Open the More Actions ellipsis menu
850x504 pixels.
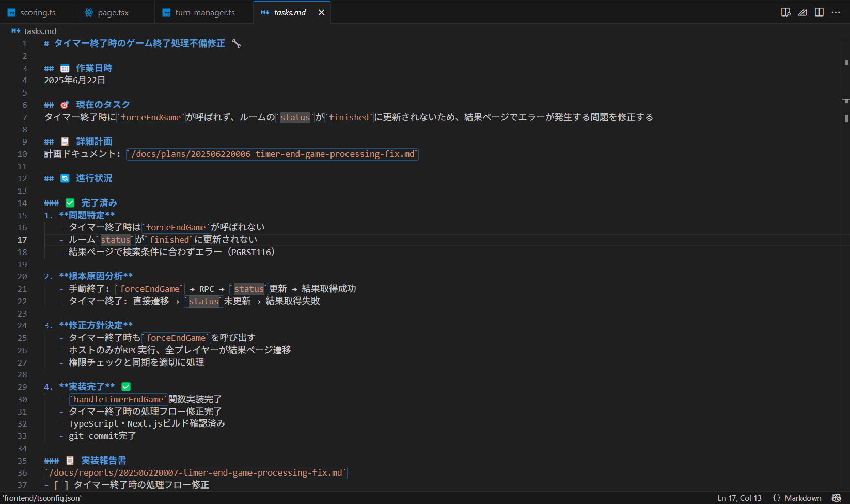click(x=836, y=12)
